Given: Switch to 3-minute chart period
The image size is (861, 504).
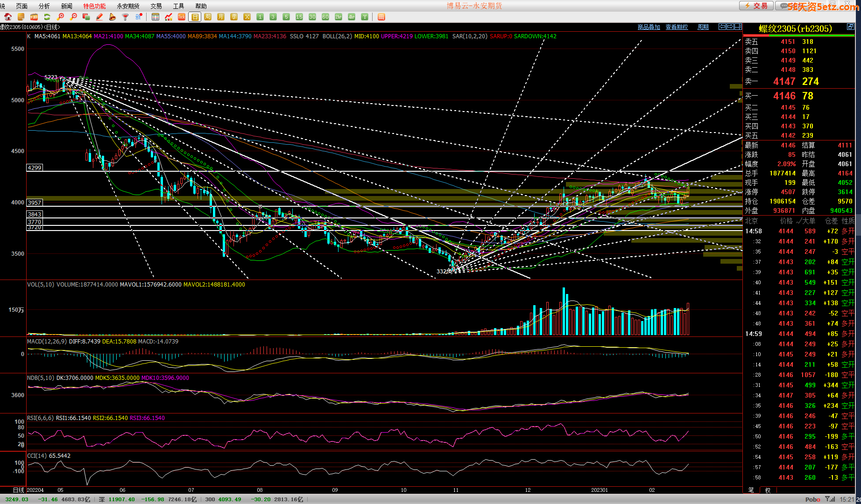Looking at the screenshot, I should tap(273, 17).
